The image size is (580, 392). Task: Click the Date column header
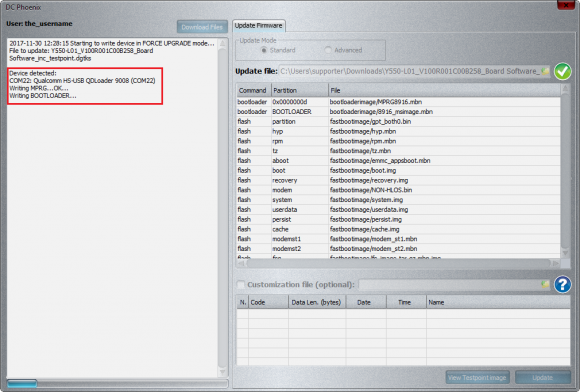[366, 302]
